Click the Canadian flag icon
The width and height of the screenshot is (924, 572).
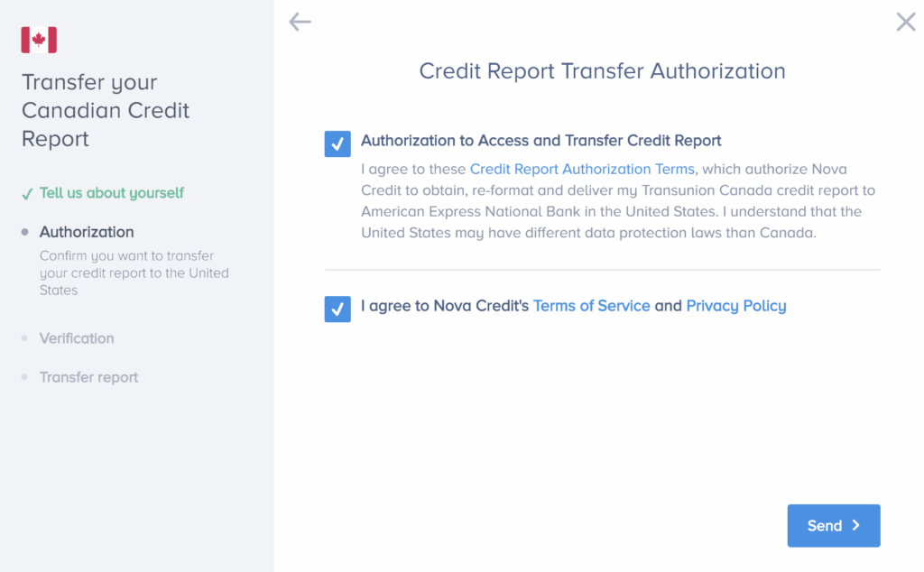coord(37,40)
